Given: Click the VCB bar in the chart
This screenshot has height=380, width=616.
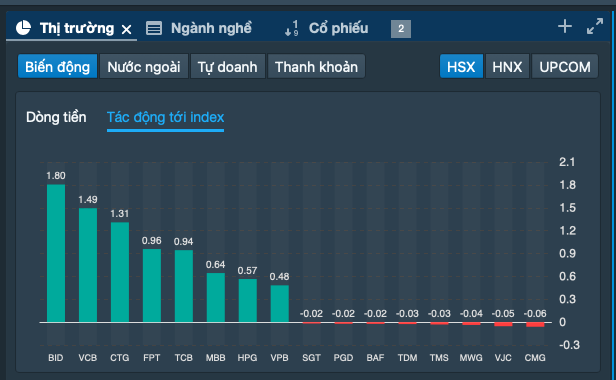Looking at the screenshot, I should pyautogui.click(x=88, y=265).
